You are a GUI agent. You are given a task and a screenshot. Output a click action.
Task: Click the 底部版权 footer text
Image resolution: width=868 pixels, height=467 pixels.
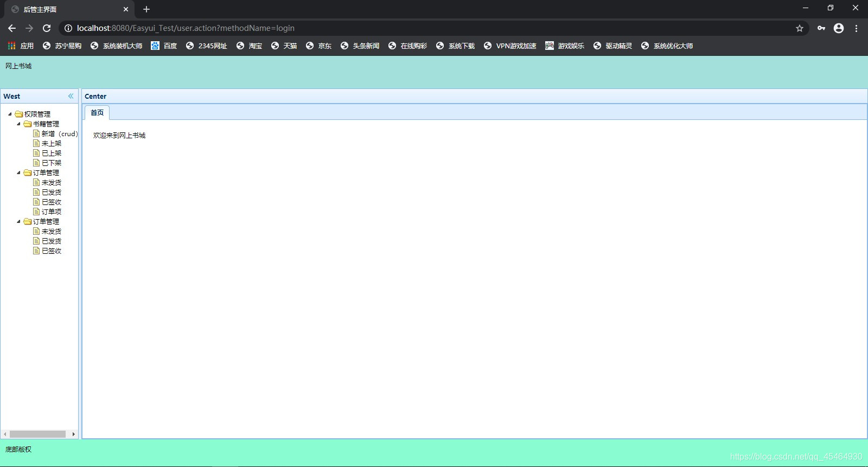pyautogui.click(x=18, y=449)
